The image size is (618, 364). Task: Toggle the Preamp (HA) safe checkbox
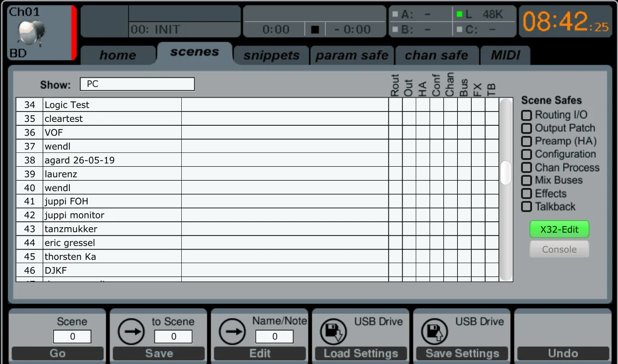click(527, 141)
